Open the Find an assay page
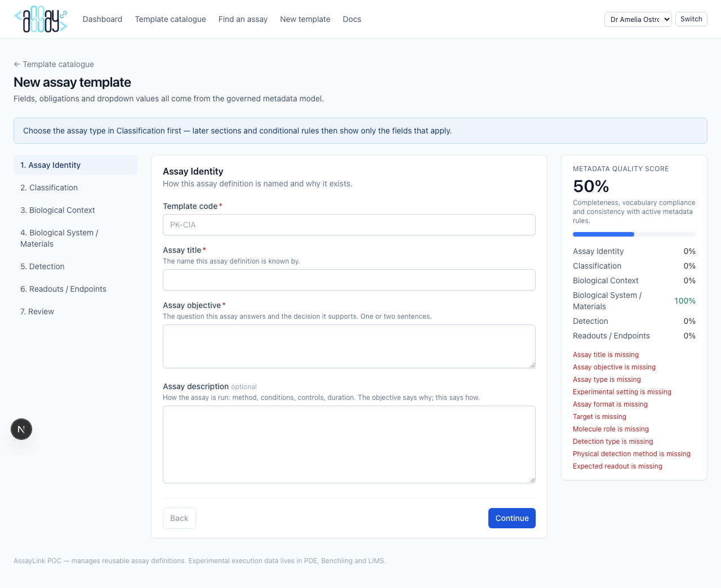This screenshot has height=588, width=721. click(243, 19)
